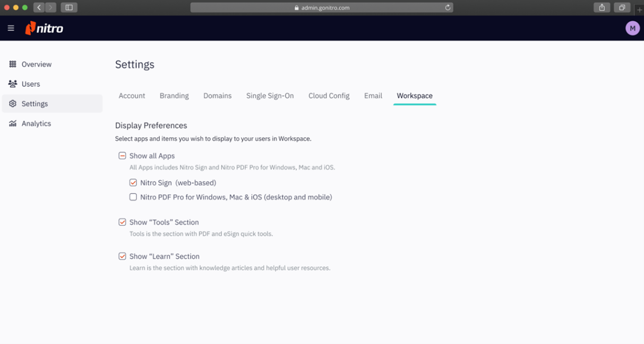Click the browser share icon
Image resolution: width=644 pixels, height=344 pixels.
click(602, 7)
